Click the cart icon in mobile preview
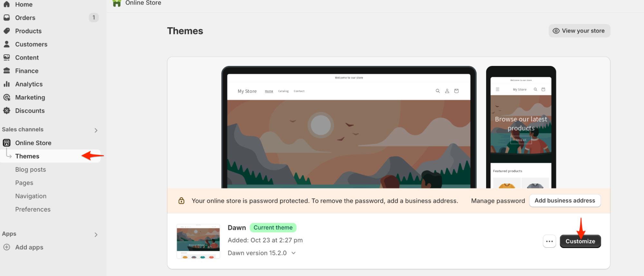The height and width of the screenshot is (276, 644). pyautogui.click(x=543, y=89)
